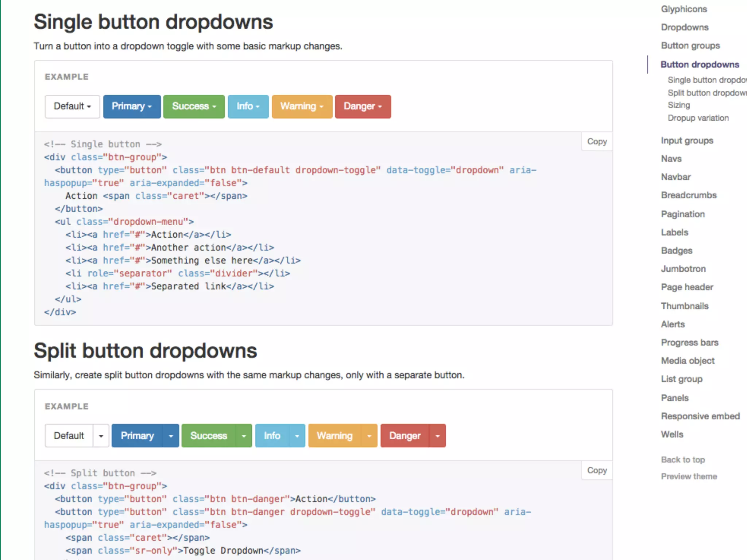Viewport: 747px width, 560px height.
Task: Click Back to top link
Action: click(683, 459)
